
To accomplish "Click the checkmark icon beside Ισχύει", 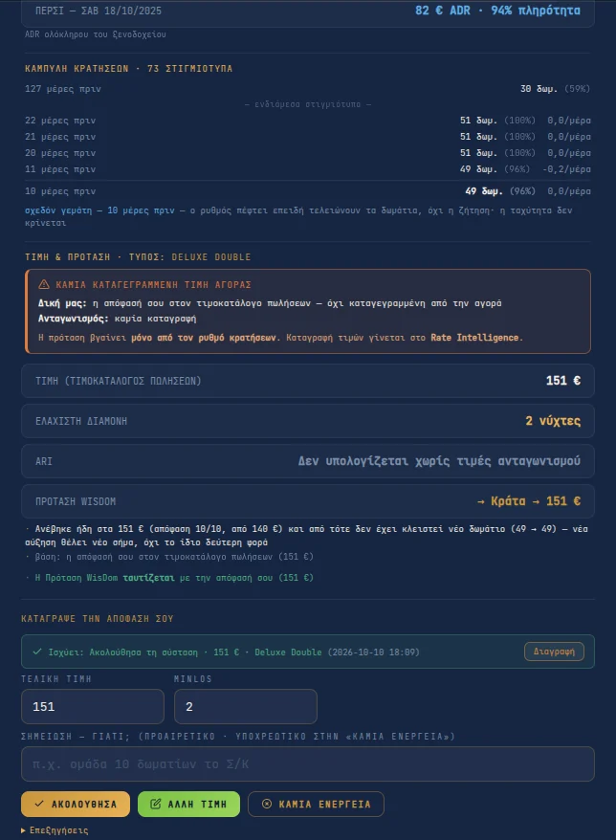I will click(x=37, y=652).
